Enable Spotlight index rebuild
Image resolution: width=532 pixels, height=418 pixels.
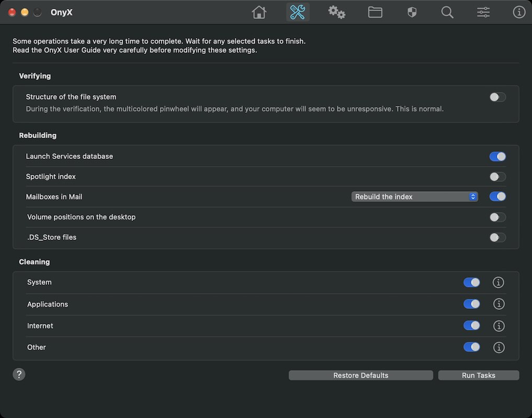pyautogui.click(x=497, y=177)
